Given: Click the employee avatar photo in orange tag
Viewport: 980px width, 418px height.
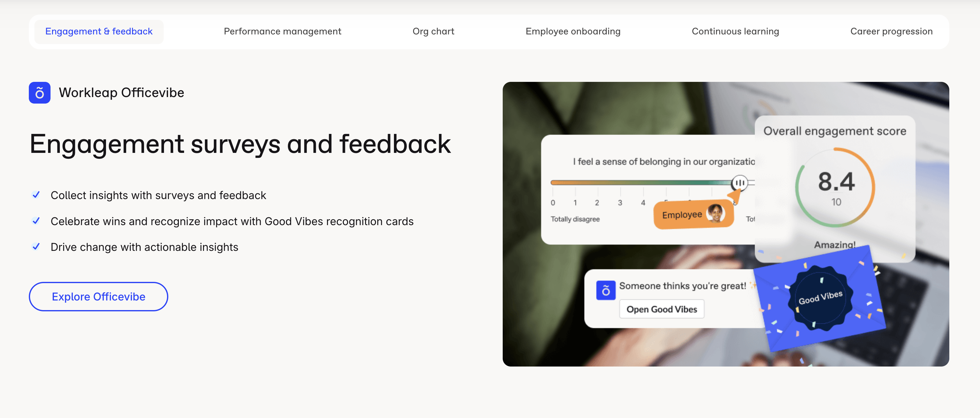Looking at the screenshot, I should click(x=716, y=213).
